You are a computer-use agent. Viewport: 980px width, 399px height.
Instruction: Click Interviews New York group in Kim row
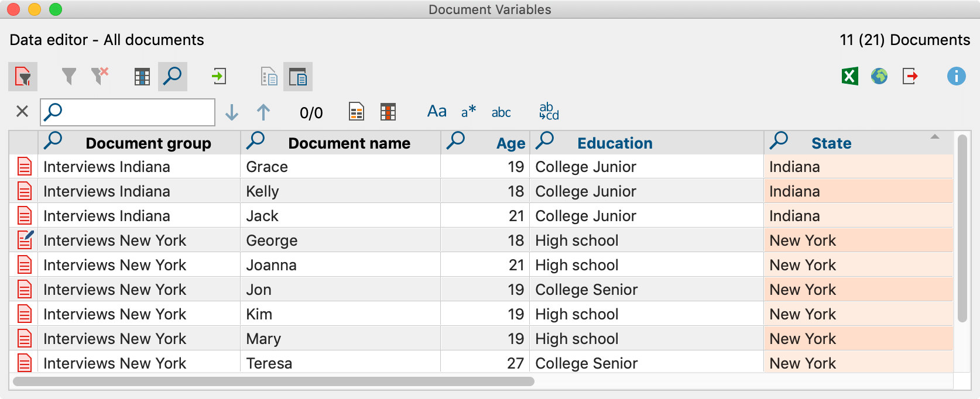(x=139, y=314)
